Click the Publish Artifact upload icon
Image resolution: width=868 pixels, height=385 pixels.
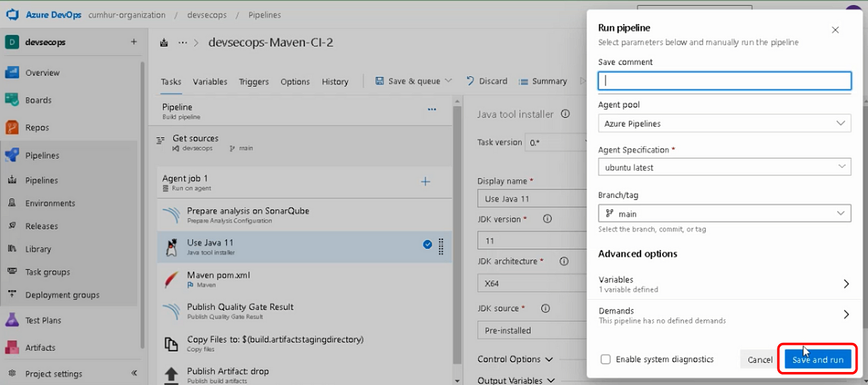[171, 375]
